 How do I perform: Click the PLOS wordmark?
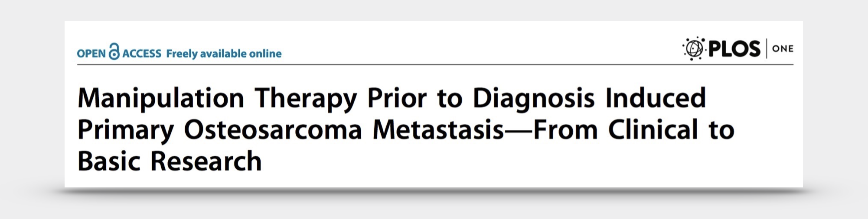point(734,48)
